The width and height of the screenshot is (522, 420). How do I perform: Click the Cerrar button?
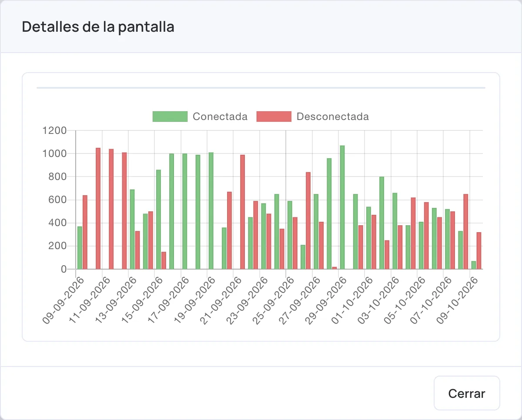coord(467,393)
